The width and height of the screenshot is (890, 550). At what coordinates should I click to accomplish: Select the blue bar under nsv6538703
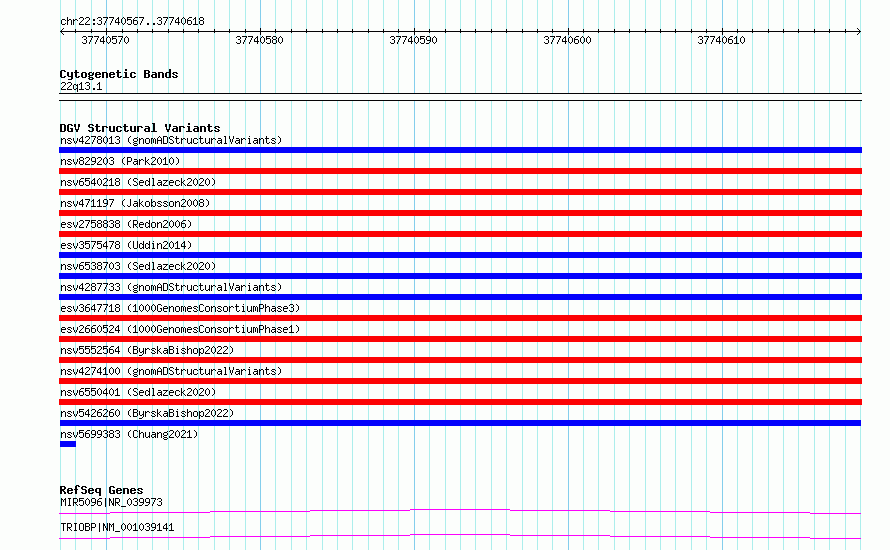click(460, 276)
